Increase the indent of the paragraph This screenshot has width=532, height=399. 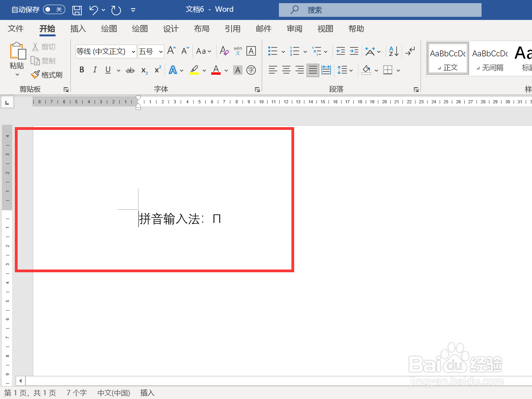(x=354, y=51)
